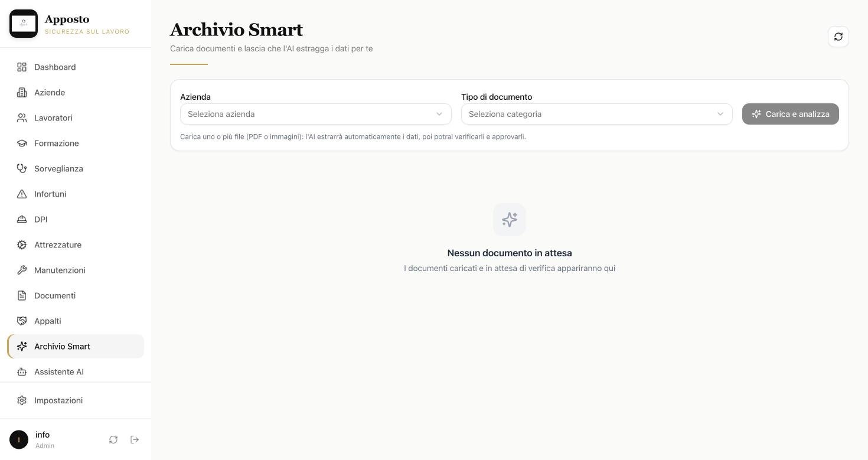Viewport: 868px width, 460px height.
Task: Click the Appalti handshake icon
Action: pos(22,321)
